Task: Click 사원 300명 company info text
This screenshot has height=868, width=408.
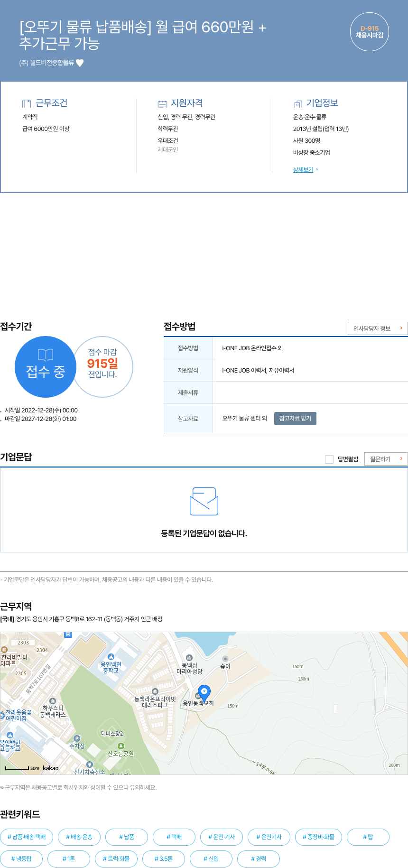Action: pyautogui.click(x=306, y=140)
